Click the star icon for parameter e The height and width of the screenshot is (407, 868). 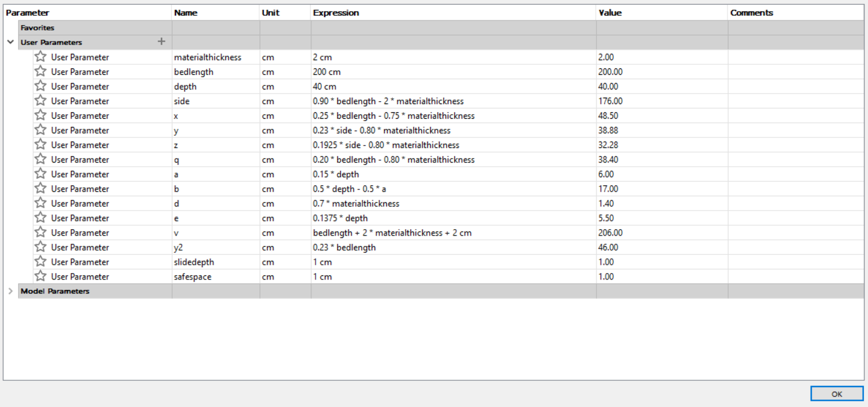coord(40,218)
